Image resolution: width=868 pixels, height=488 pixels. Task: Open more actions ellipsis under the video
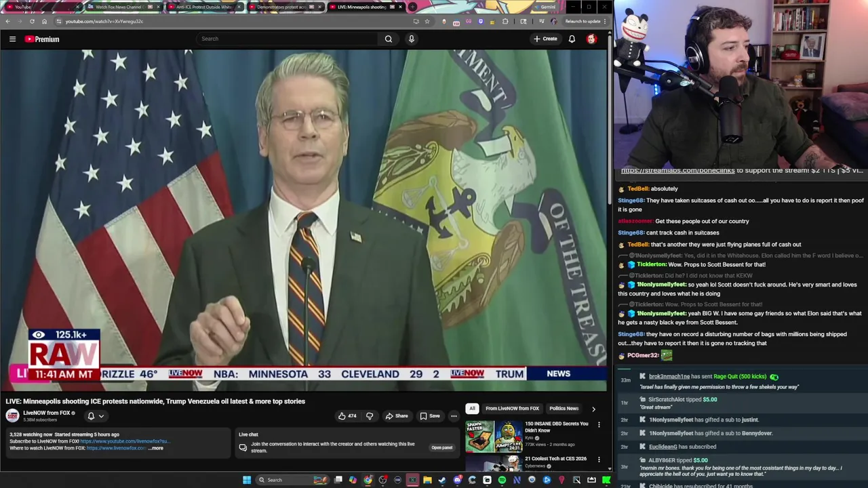pos(454,415)
